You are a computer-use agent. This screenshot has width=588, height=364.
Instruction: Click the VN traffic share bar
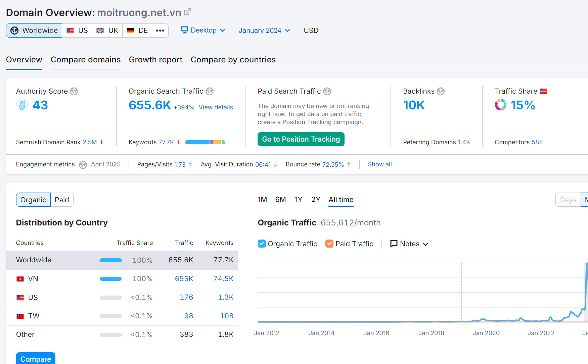(x=110, y=278)
